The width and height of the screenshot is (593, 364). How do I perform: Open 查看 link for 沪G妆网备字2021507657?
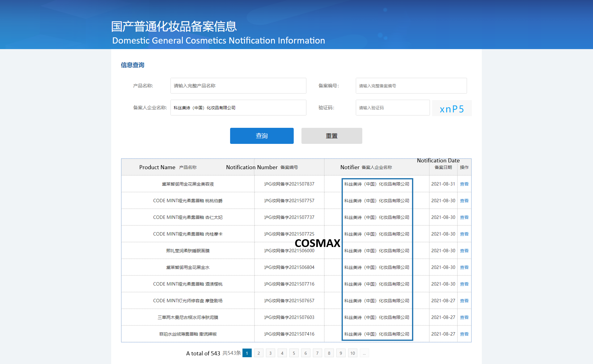pos(464,301)
